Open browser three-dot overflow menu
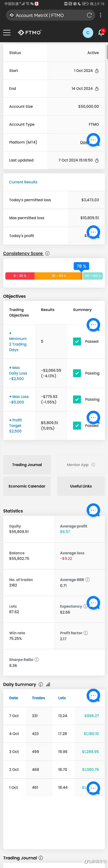This screenshot has width=108, height=868. click(x=101, y=15)
